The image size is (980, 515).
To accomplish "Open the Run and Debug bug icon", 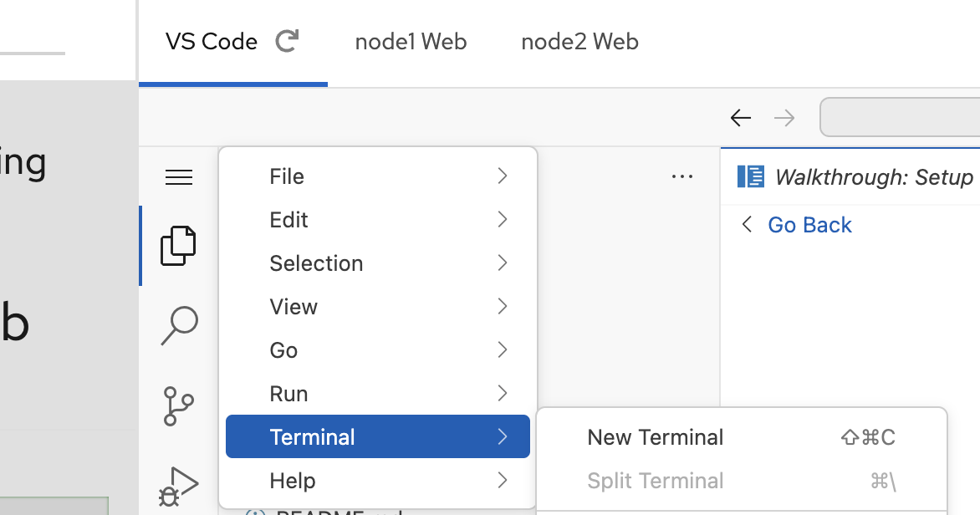I will (178, 487).
